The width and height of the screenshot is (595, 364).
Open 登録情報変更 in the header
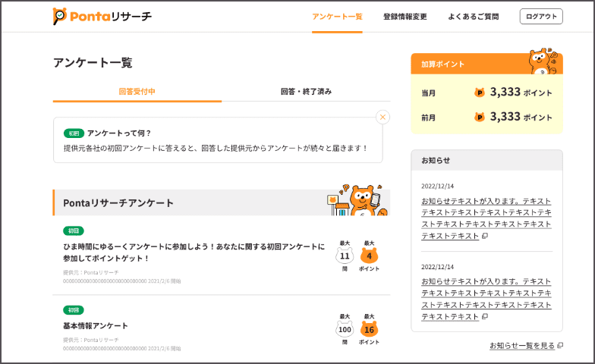point(405,17)
